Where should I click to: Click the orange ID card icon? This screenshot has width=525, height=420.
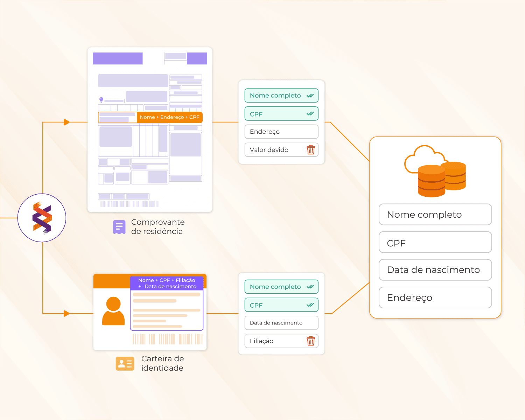click(125, 364)
